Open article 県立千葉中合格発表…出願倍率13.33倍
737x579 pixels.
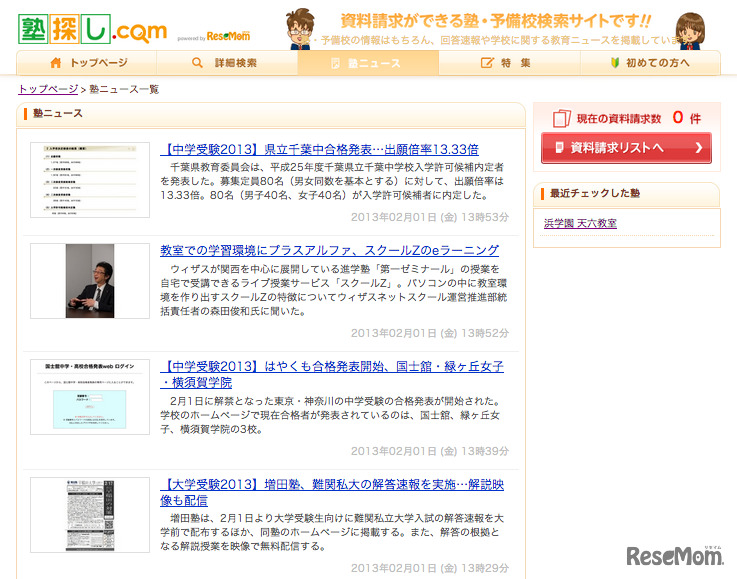(320, 149)
